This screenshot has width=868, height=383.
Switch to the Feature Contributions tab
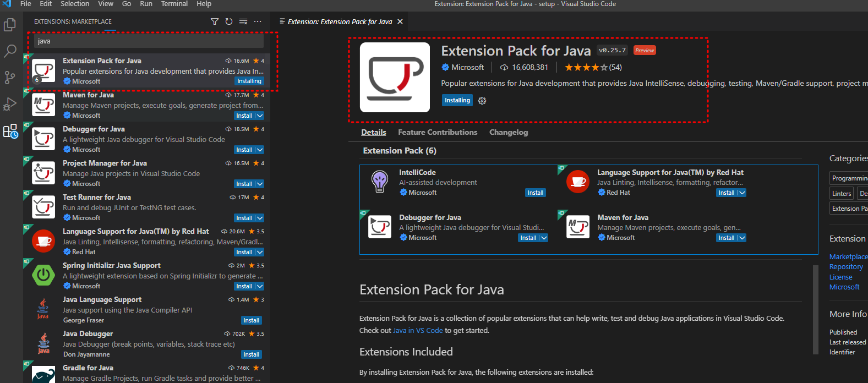(x=438, y=132)
